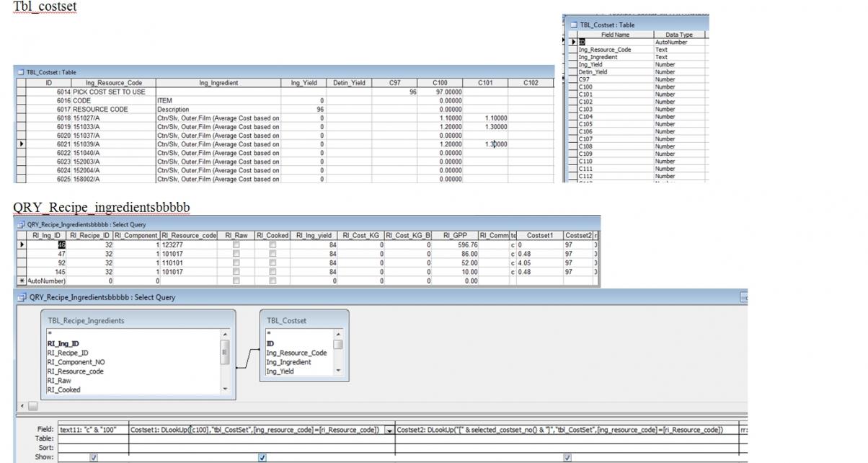The width and height of the screenshot is (868, 463).
Task: Click the query design window title icon
Action: pos(20,297)
